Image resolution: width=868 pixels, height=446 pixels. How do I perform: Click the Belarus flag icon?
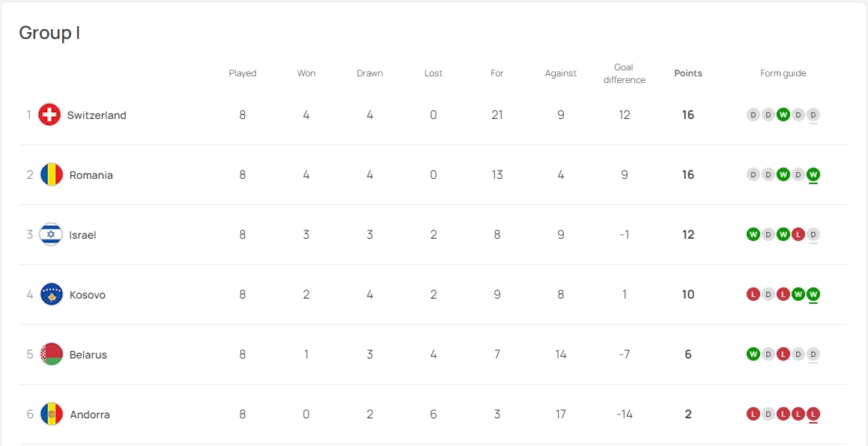(51, 355)
